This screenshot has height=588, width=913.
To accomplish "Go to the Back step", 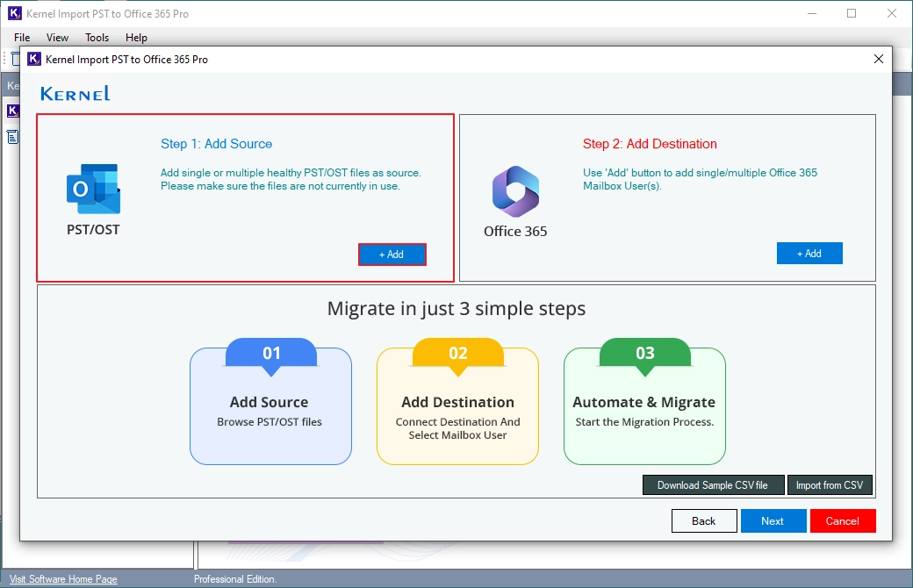I will [704, 521].
